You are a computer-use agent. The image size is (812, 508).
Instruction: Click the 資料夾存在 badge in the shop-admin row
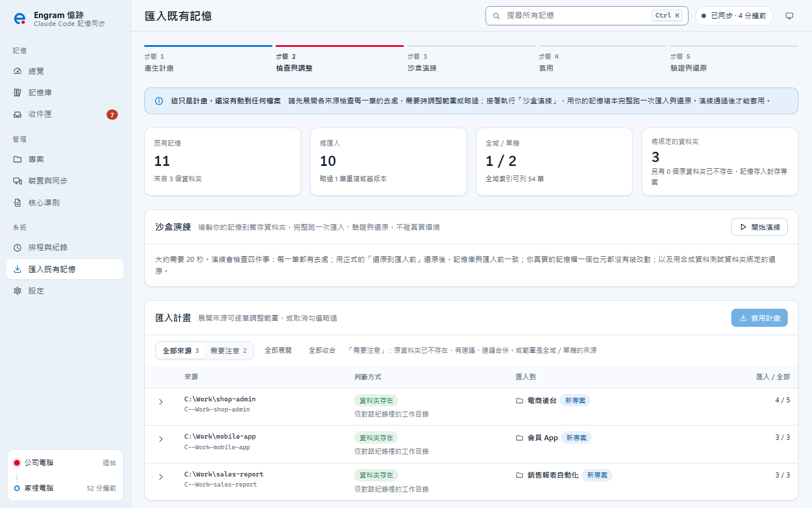coord(376,401)
